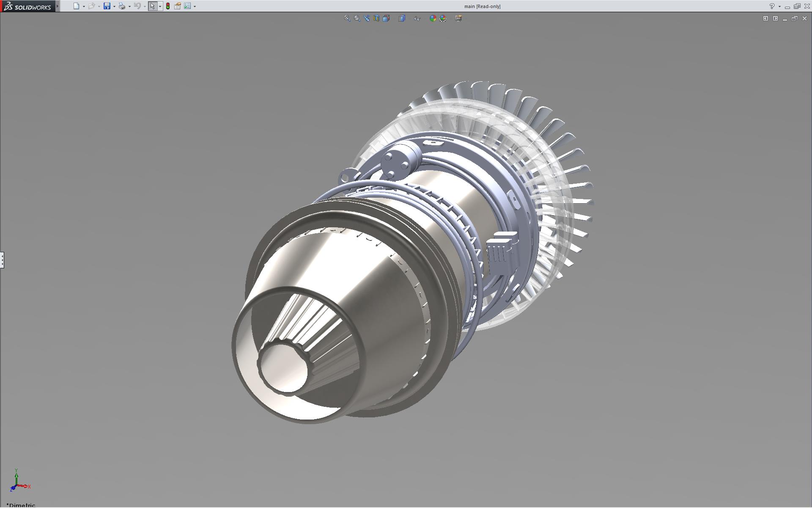
Task: Open the View Orientation cube icon
Action: tap(386, 18)
